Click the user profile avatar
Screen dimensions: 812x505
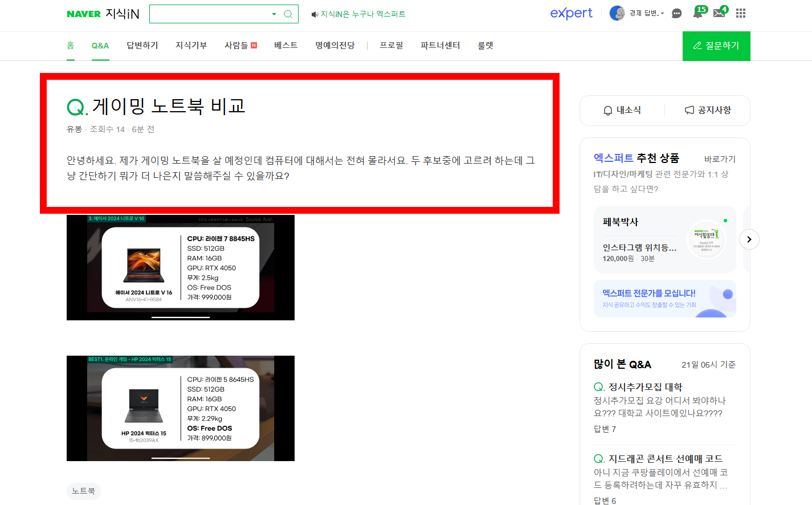[617, 13]
